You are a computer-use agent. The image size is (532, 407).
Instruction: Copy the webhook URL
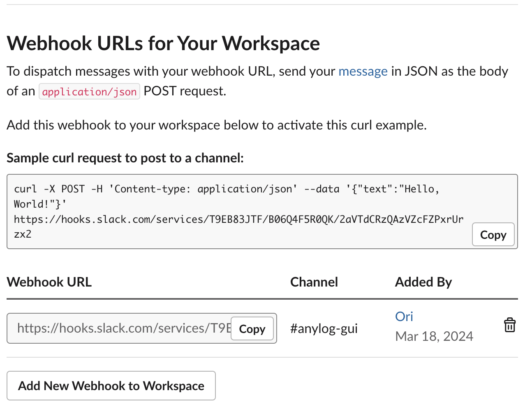[252, 329]
